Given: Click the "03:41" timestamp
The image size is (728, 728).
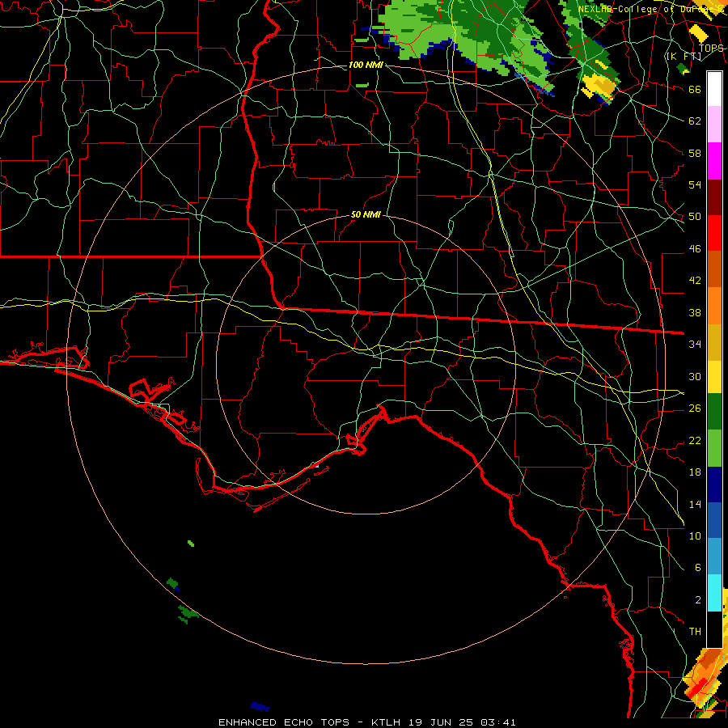Looking at the screenshot, I should pyautogui.click(x=497, y=722).
